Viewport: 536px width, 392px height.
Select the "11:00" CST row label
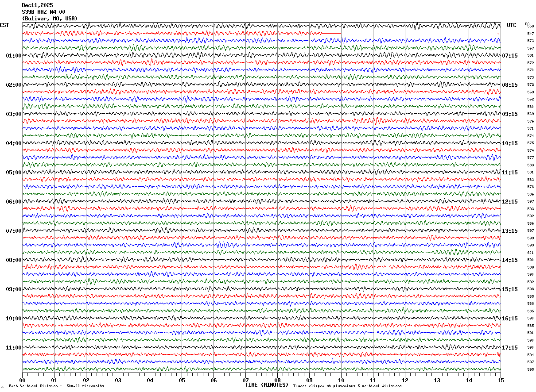click(14, 348)
